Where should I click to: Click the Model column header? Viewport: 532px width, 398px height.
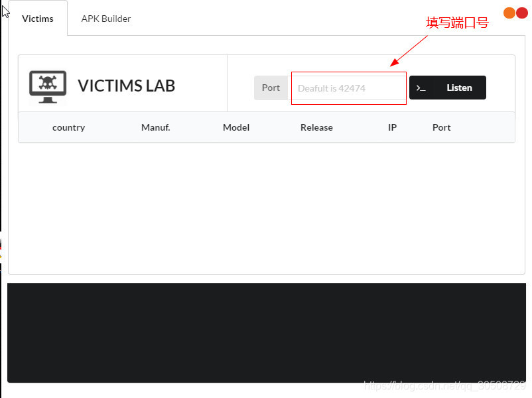pyautogui.click(x=236, y=127)
